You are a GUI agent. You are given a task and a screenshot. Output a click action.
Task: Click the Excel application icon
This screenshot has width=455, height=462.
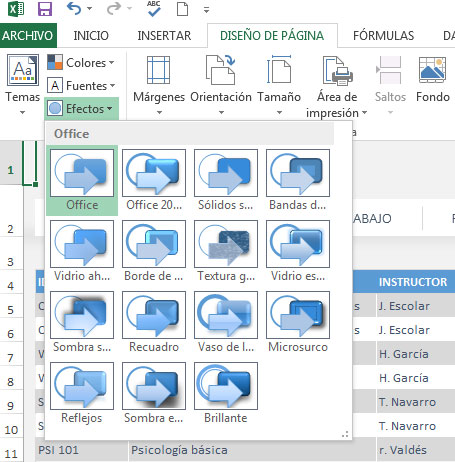tap(16, 9)
